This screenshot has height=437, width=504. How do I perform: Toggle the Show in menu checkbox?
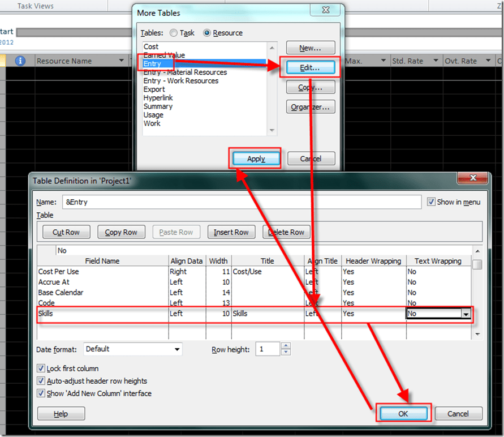[432, 202]
